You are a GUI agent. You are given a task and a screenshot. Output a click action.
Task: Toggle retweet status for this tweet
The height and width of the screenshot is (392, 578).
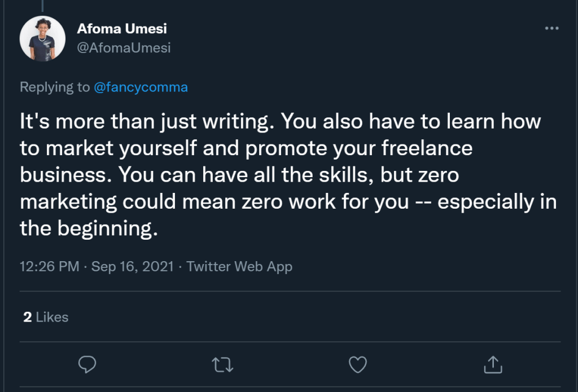point(222,365)
